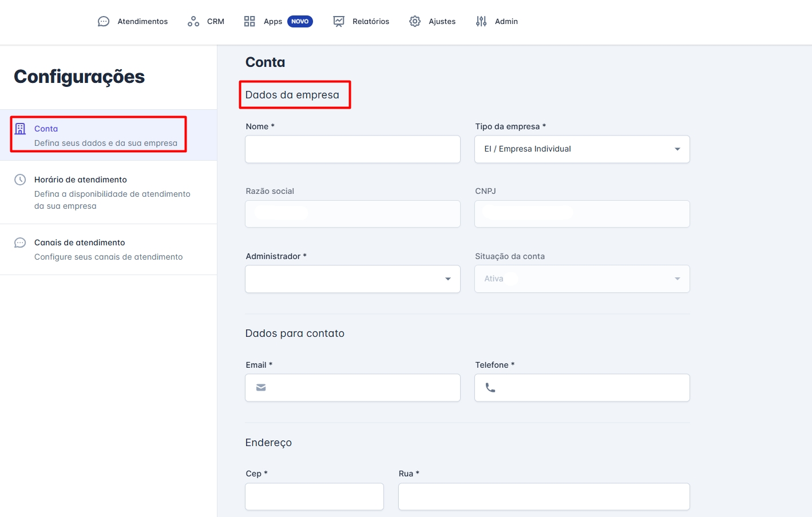Select Horário de atendimento settings section
This screenshot has width=812, height=517.
81,180
